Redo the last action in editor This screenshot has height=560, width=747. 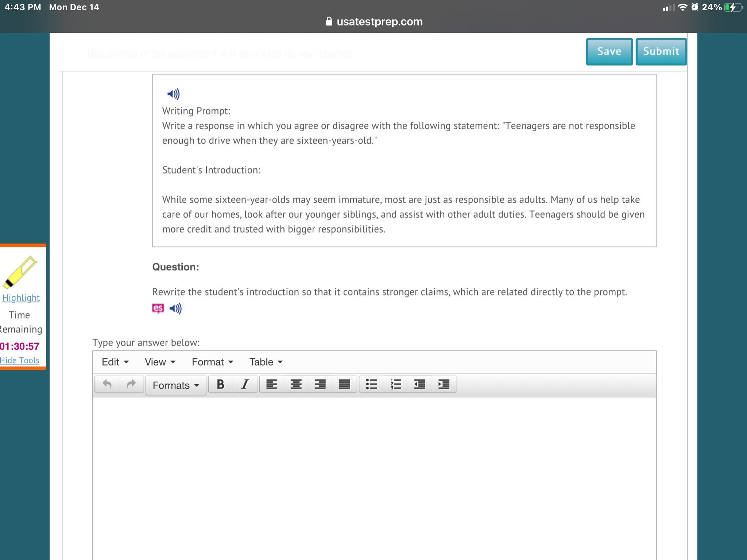[131, 384]
